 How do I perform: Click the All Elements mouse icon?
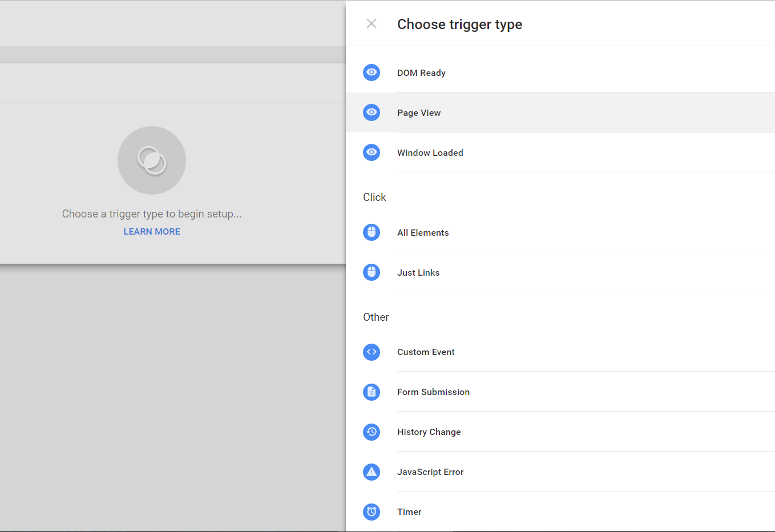372,232
